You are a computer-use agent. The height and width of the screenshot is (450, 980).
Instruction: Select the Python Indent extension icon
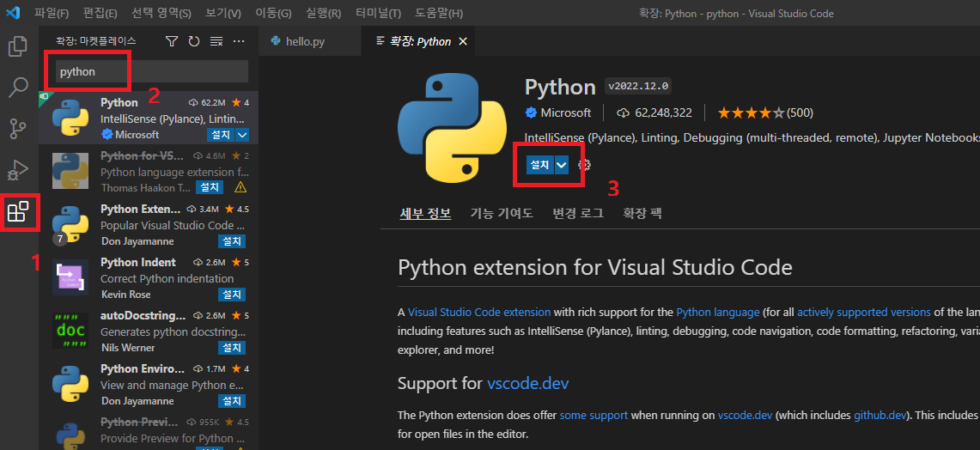[x=70, y=277]
